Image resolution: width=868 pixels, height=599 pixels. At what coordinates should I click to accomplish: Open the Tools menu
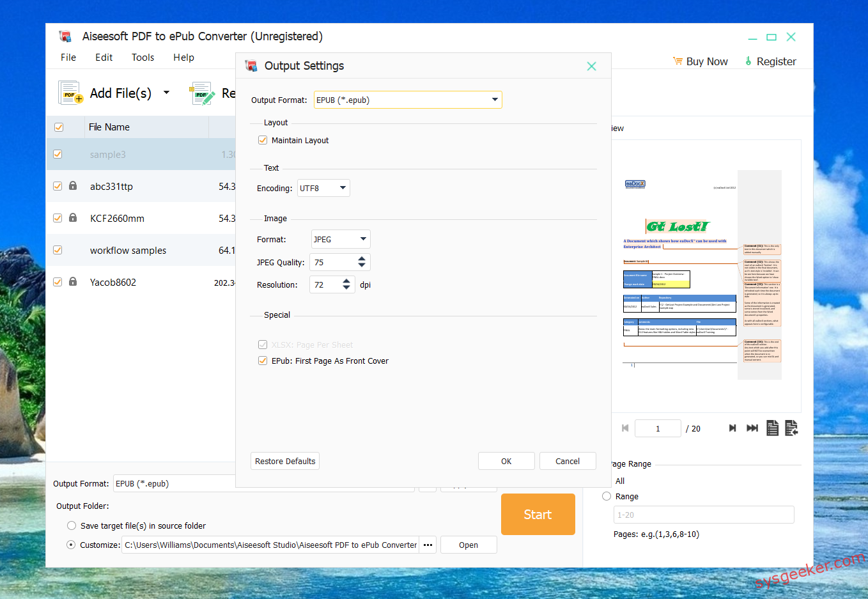point(143,58)
